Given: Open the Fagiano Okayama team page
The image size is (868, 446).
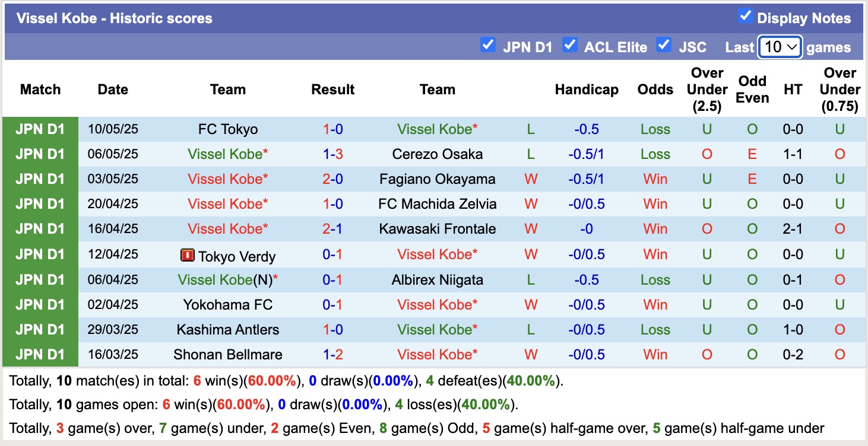Looking at the screenshot, I should click(438, 179).
